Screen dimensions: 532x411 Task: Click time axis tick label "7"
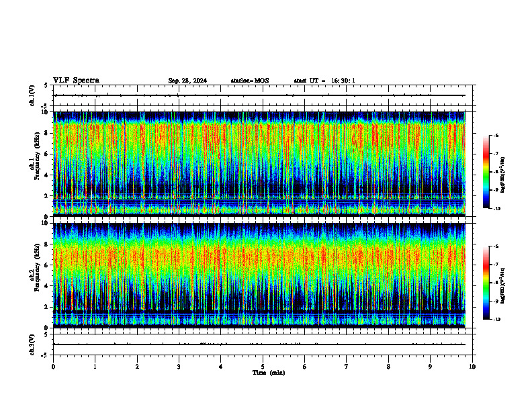pyautogui.click(x=347, y=367)
